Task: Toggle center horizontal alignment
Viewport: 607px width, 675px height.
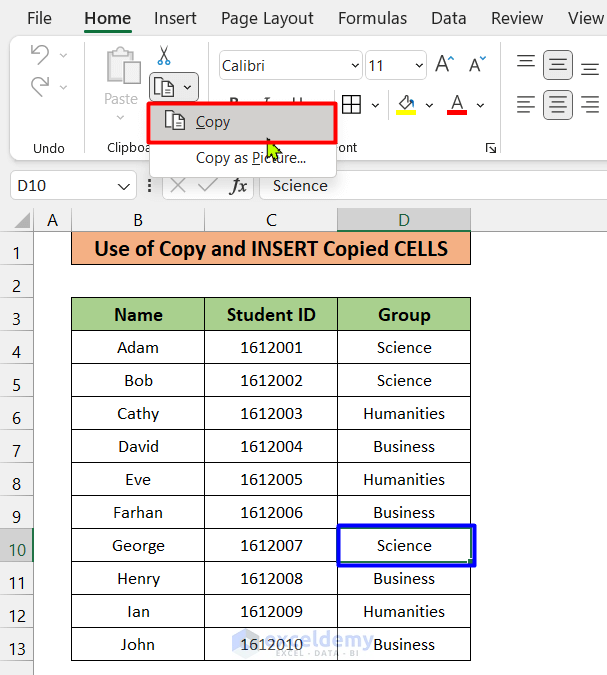Action: (558, 104)
